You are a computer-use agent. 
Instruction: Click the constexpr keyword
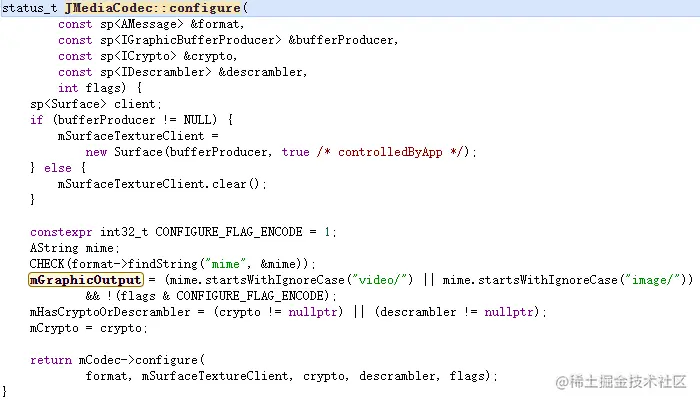pos(61,232)
